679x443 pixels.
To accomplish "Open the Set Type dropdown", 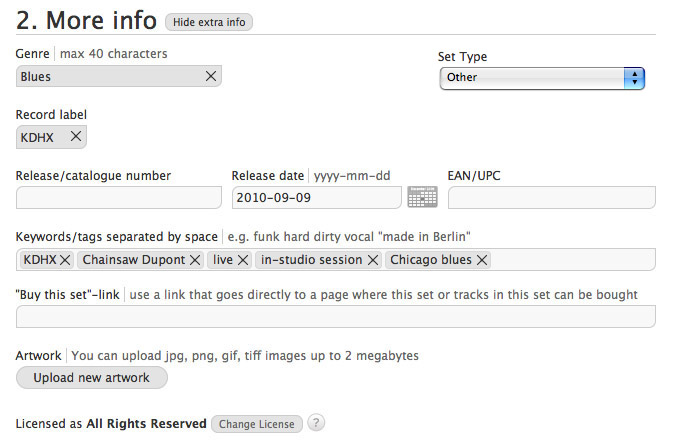I will point(542,78).
